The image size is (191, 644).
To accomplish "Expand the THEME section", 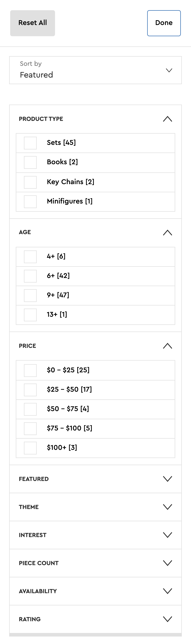I will (167, 507).
